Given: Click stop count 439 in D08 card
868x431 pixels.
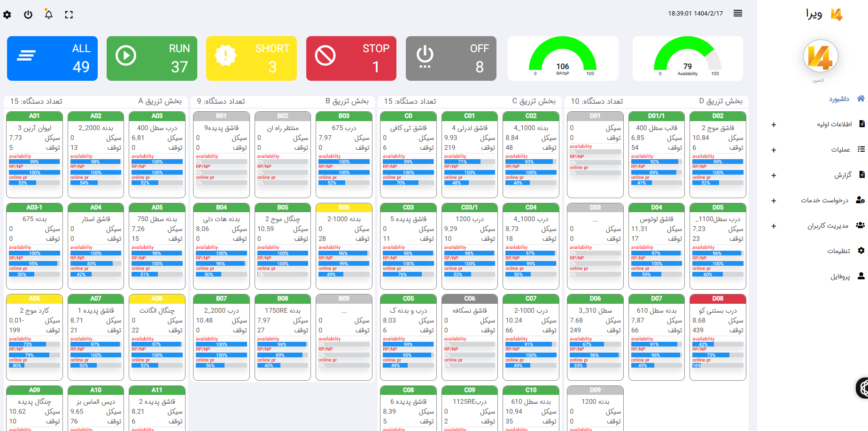Looking at the screenshot, I should coord(698,330).
